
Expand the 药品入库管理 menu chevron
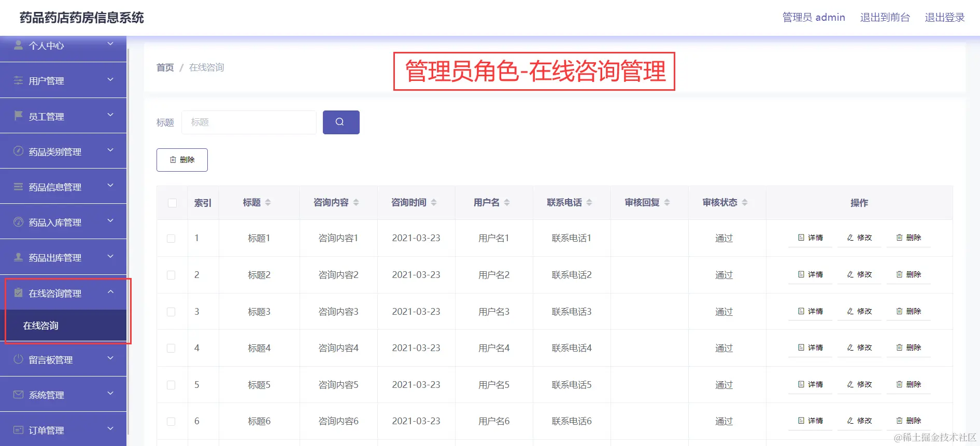(x=110, y=221)
